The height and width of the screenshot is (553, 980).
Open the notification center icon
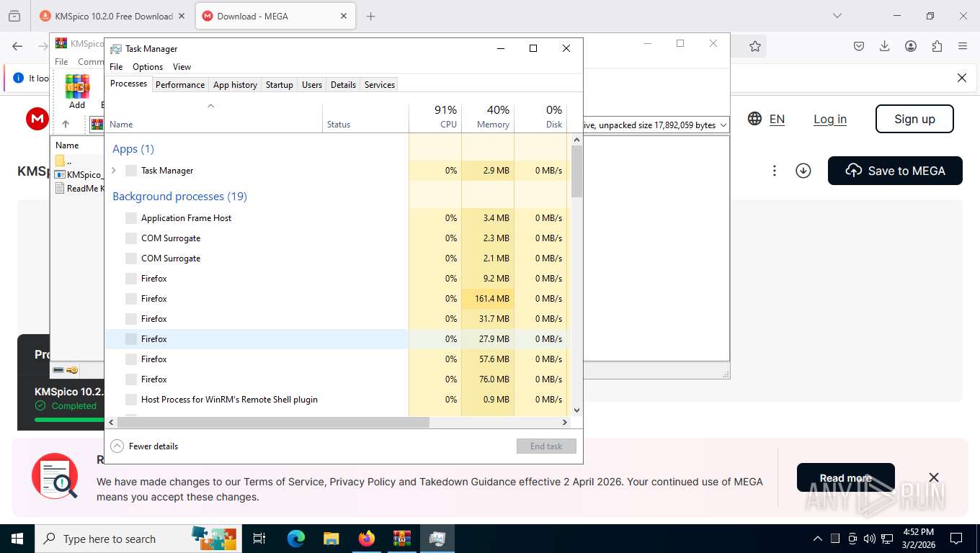click(x=956, y=539)
